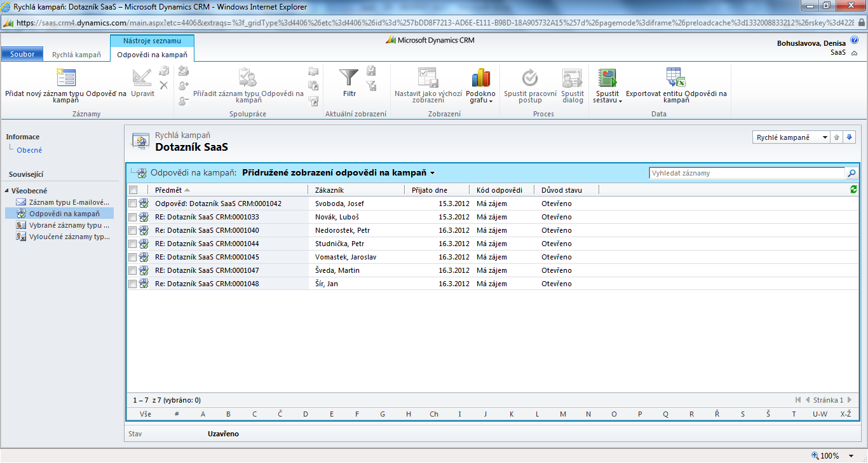Open the Obecné link under Informace

29,150
